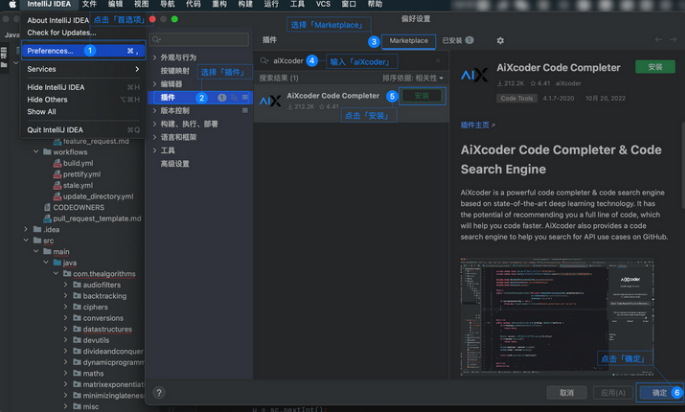
Task: Select pull_request_template.md in project tree
Action: click(x=97, y=218)
